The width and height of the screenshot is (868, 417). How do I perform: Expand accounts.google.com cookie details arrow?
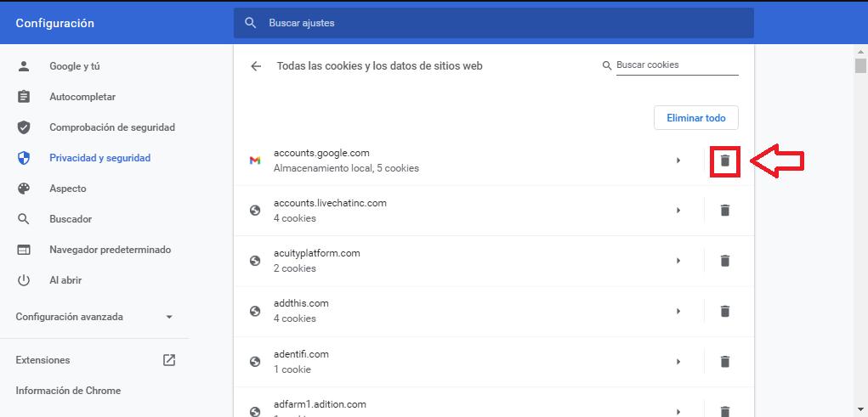coord(678,161)
